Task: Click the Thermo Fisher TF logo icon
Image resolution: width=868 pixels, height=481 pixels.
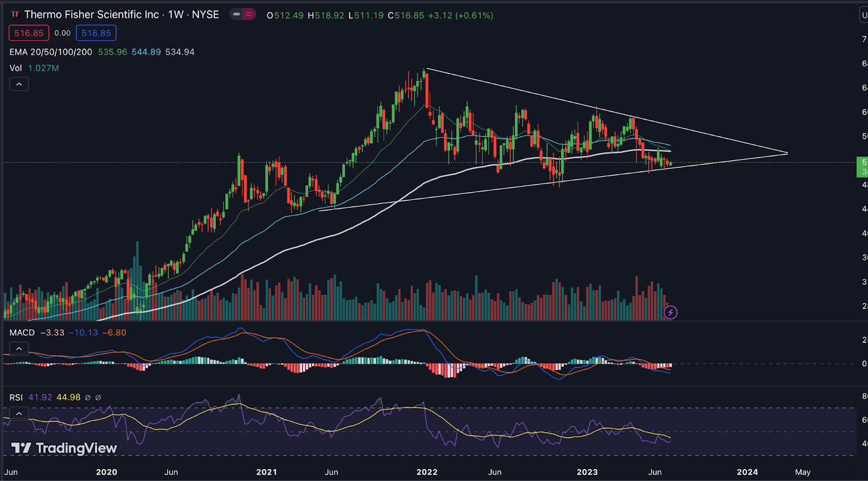Action: [x=15, y=15]
